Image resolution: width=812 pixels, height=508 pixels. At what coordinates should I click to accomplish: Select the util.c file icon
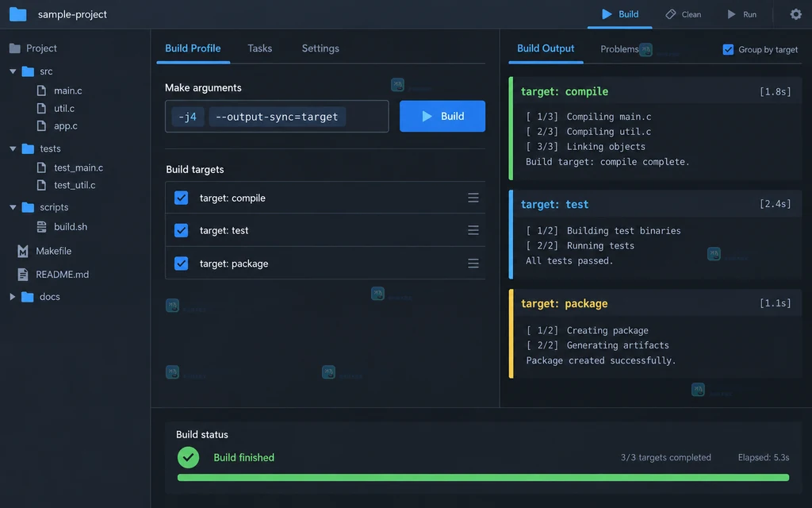pos(41,108)
